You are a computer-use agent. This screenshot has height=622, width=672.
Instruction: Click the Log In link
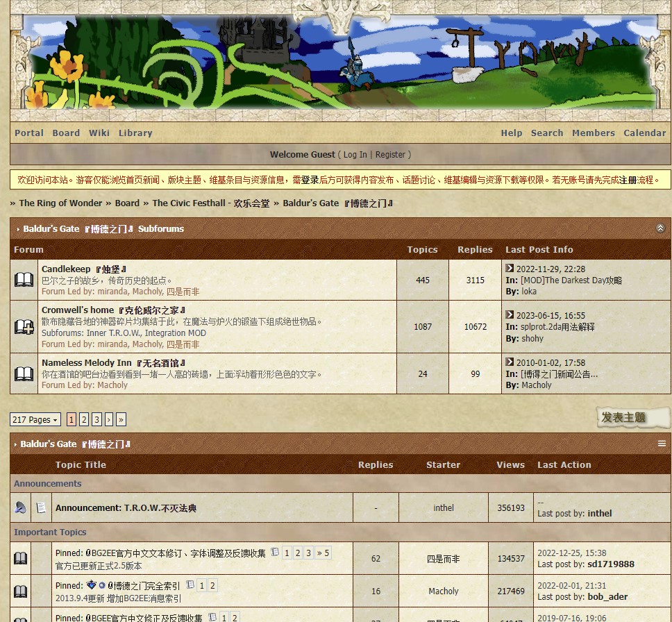point(355,155)
